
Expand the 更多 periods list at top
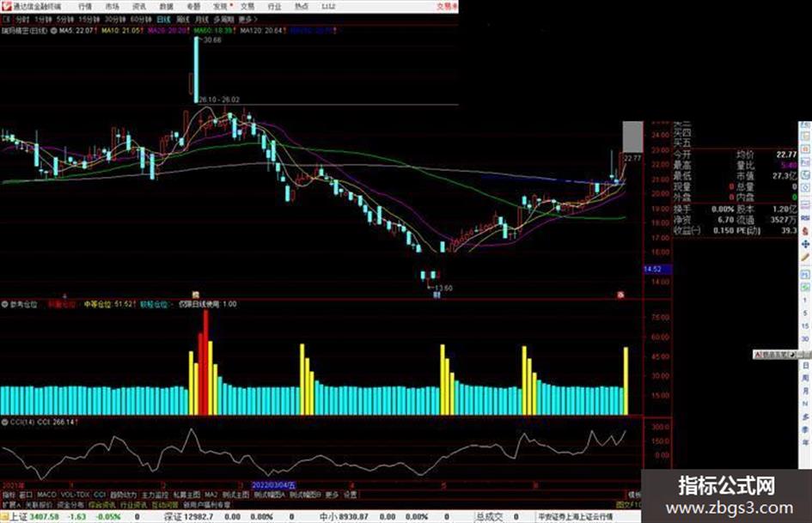247,20
